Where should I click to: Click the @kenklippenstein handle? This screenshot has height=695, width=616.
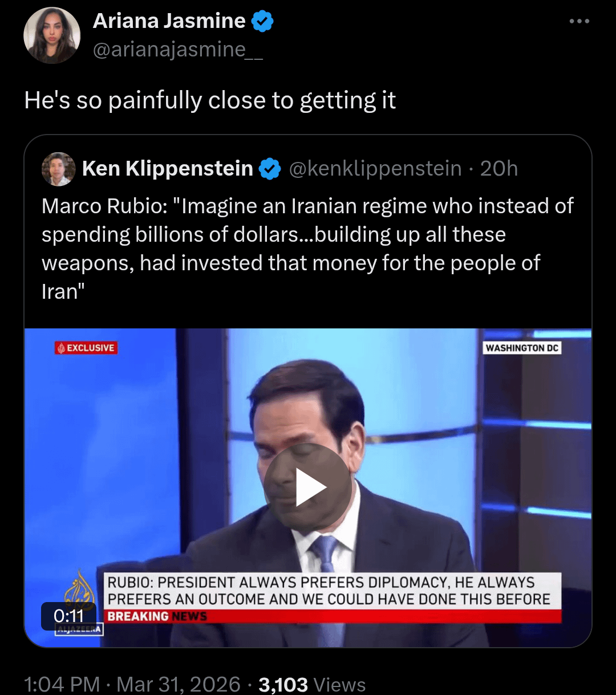(375, 169)
